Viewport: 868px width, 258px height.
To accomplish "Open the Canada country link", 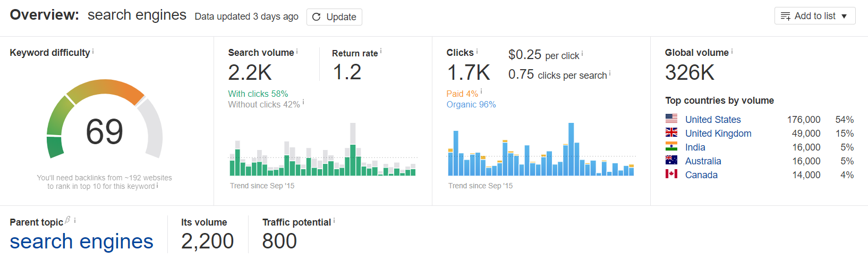I will point(701,175).
